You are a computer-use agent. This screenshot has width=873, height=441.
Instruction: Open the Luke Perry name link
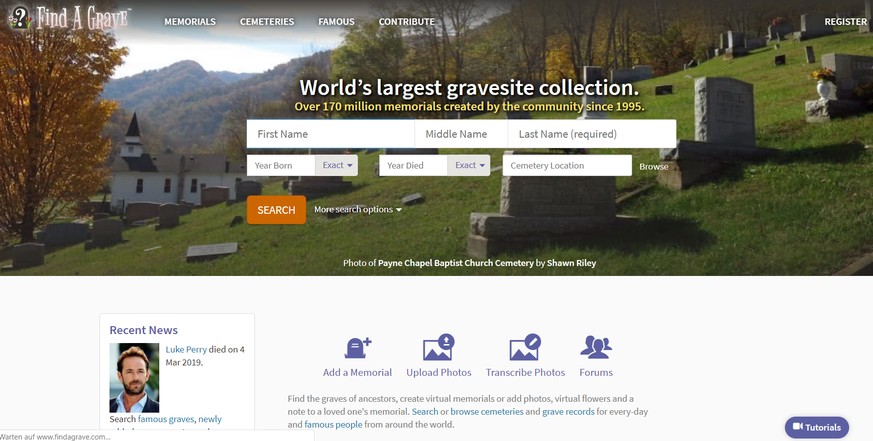pyautogui.click(x=186, y=350)
